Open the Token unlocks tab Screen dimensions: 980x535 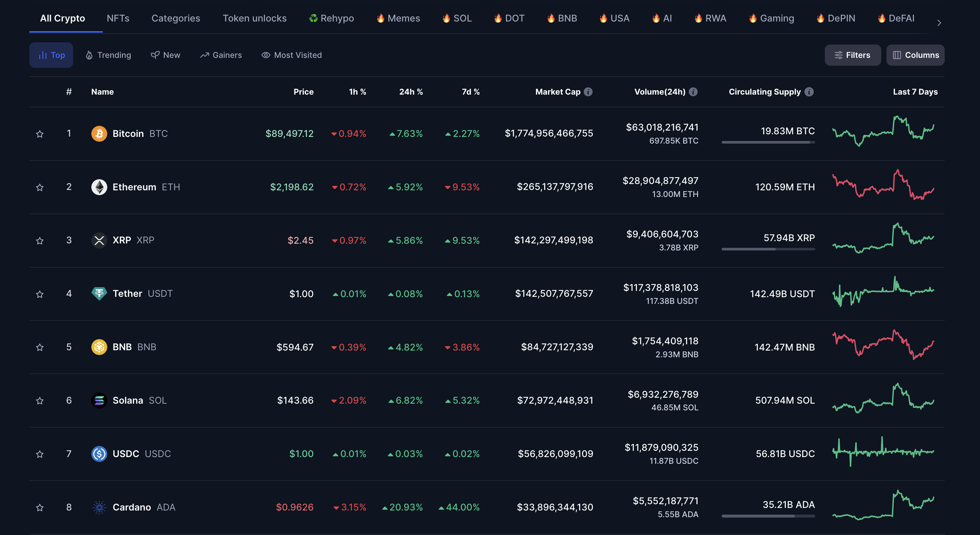(255, 18)
